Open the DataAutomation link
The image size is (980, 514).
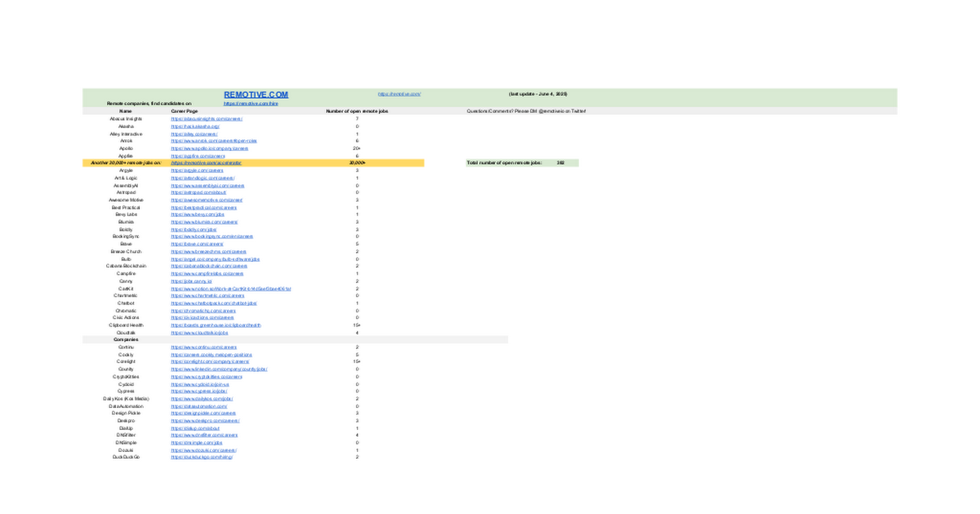(198, 405)
